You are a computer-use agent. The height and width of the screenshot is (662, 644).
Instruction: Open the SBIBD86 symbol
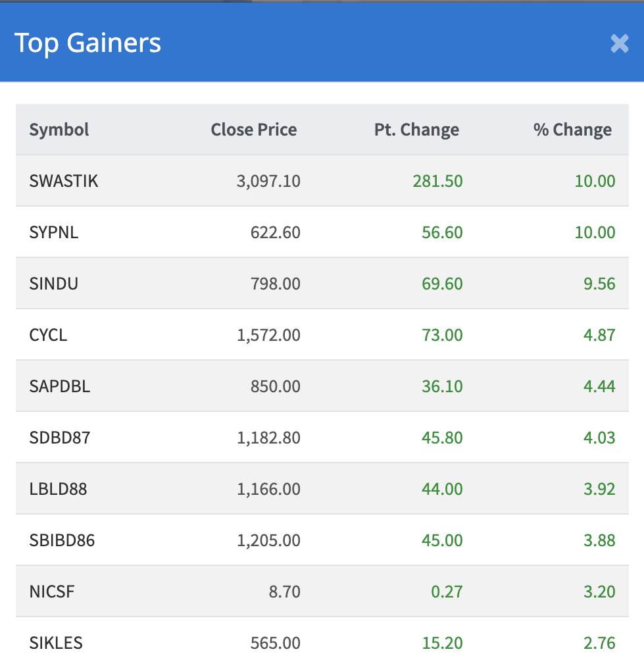tap(62, 540)
